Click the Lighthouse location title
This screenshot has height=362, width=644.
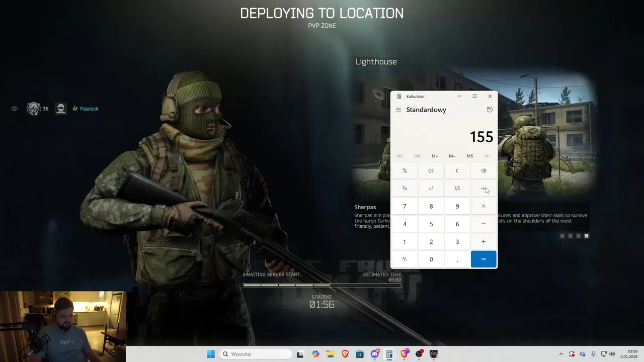(376, 62)
